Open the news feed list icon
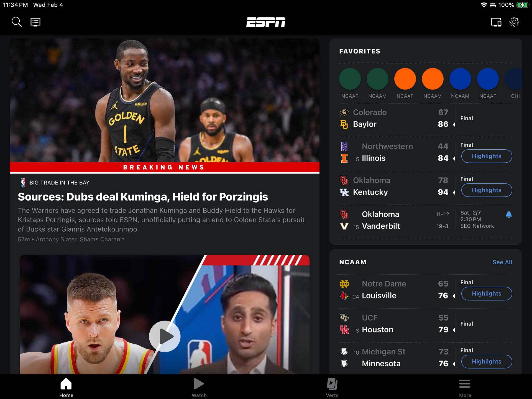This screenshot has width=532, height=399. pos(35,22)
